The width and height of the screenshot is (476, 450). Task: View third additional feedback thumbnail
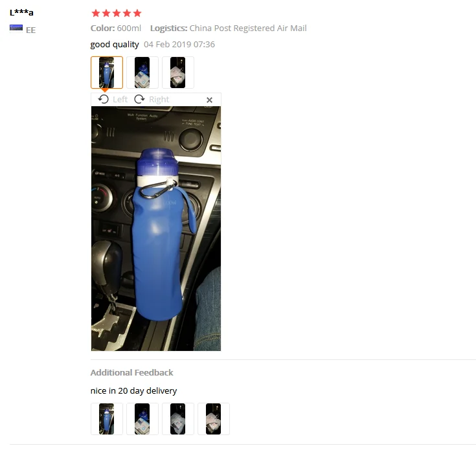178,419
